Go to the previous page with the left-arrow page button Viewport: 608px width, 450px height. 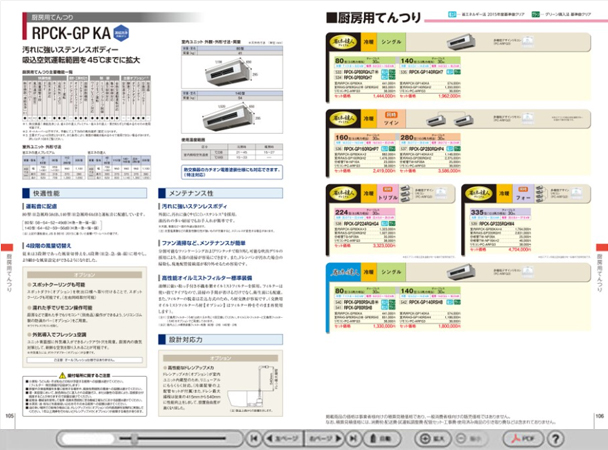coord(283,438)
